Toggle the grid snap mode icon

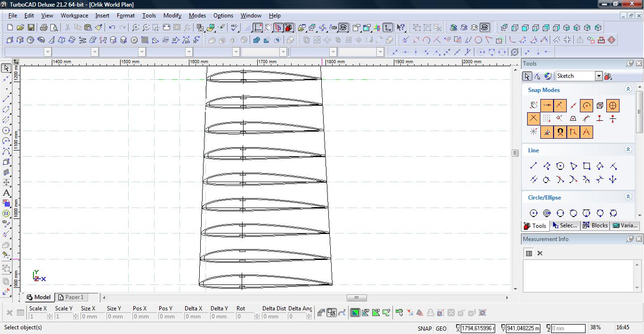[546, 118]
